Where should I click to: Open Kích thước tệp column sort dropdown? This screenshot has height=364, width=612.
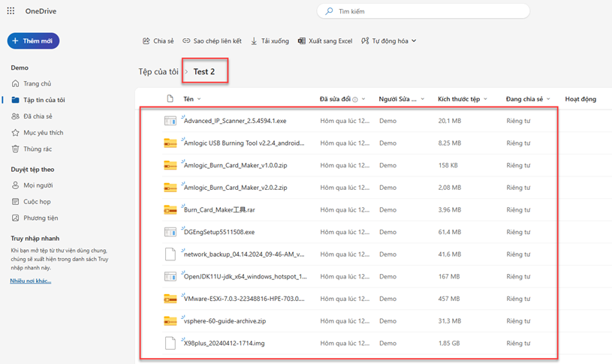[463, 99]
